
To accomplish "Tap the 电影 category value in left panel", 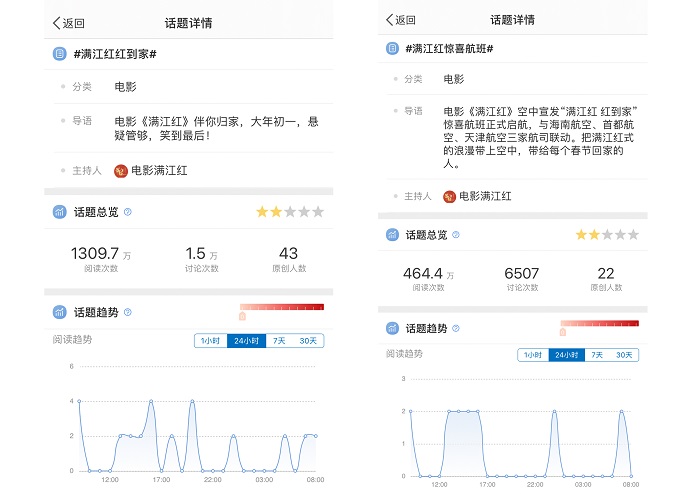I will coord(125,87).
